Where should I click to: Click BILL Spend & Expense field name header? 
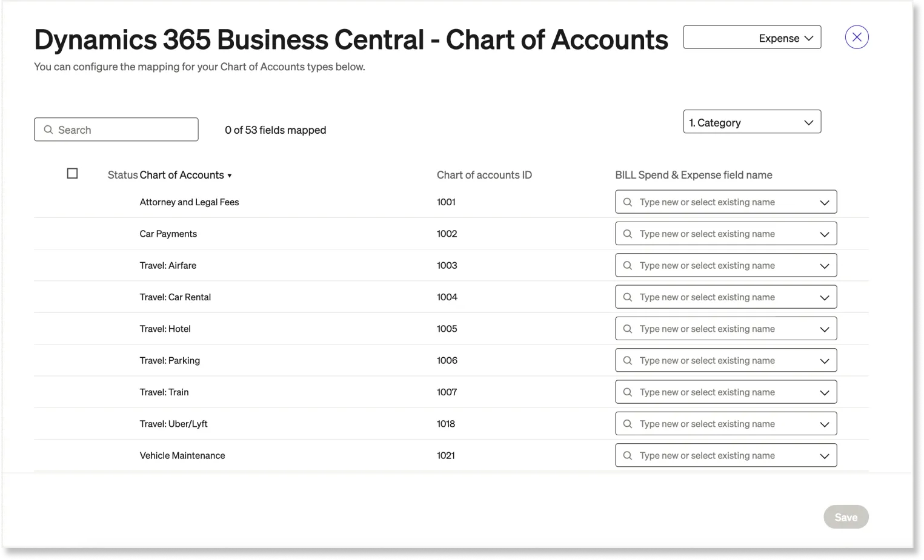tap(694, 175)
